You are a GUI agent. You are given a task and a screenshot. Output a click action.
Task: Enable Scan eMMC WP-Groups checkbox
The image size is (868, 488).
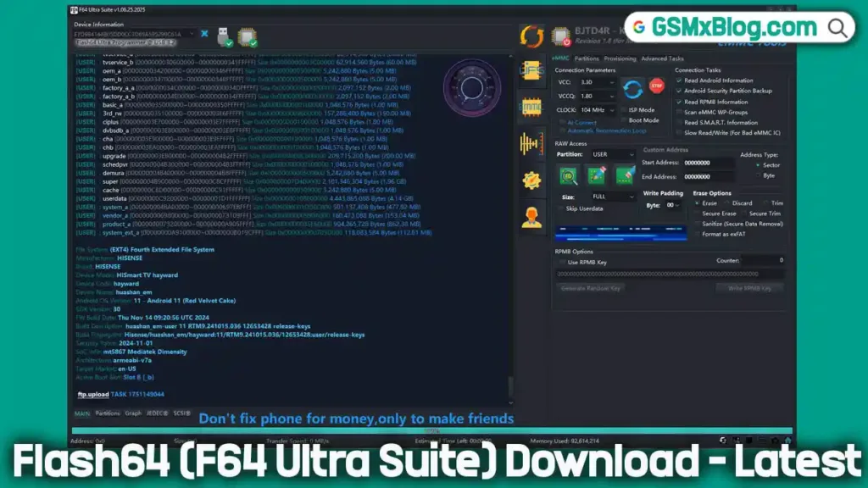[x=679, y=112]
